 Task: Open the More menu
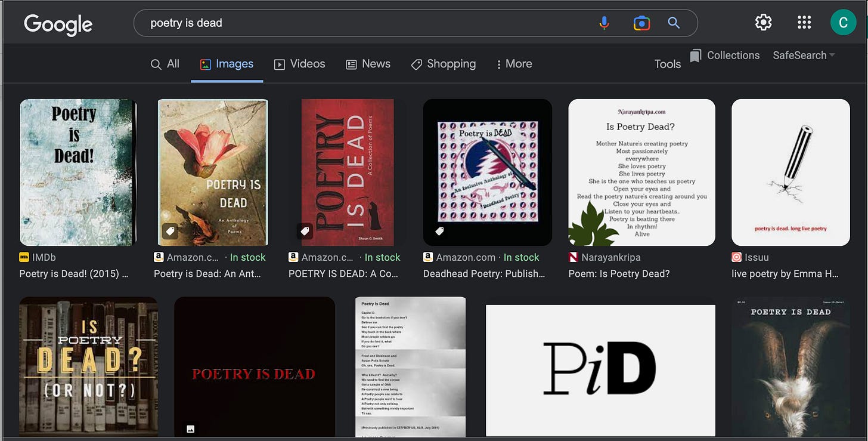click(x=514, y=64)
